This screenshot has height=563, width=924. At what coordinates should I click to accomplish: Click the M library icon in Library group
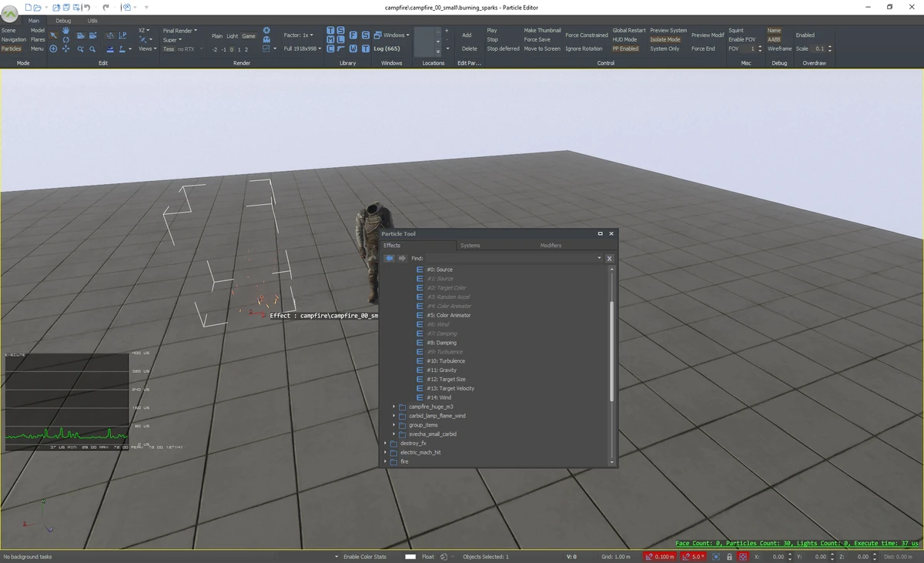[x=330, y=39]
